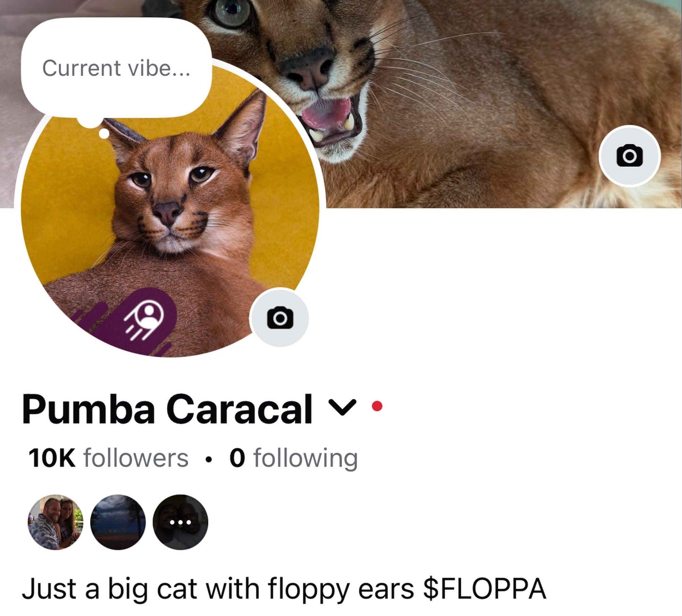Tap the bio text mentioning $FLOPPA
This screenshot has width=682, height=616.
pos(284,589)
